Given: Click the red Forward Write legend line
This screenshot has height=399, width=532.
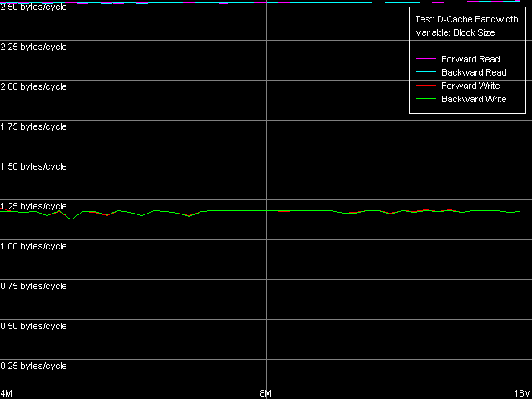Looking at the screenshot, I should click(426, 86).
